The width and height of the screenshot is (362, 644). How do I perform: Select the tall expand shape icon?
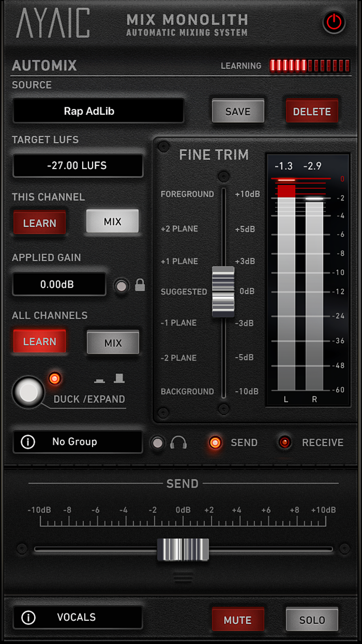[x=119, y=378]
